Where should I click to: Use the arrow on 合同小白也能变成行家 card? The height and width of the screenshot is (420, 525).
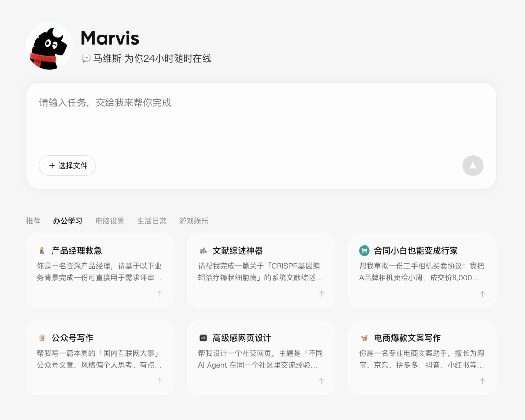(483, 294)
